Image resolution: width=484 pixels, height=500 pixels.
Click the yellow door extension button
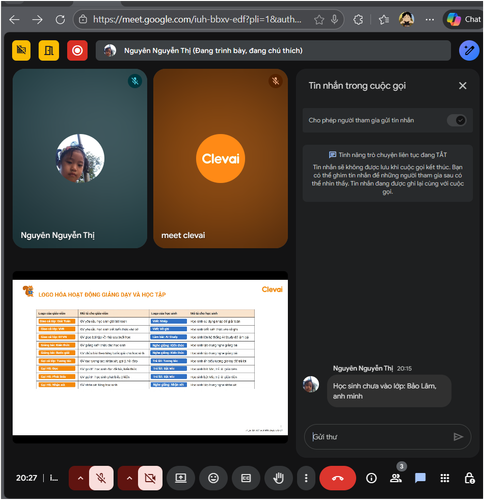coord(49,50)
